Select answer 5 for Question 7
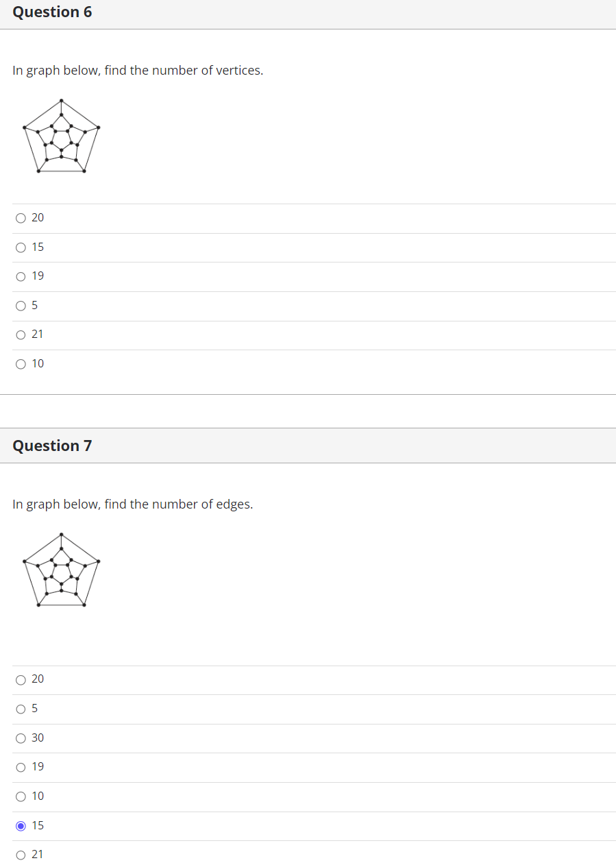The image size is (616, 865). pos(21,709)
